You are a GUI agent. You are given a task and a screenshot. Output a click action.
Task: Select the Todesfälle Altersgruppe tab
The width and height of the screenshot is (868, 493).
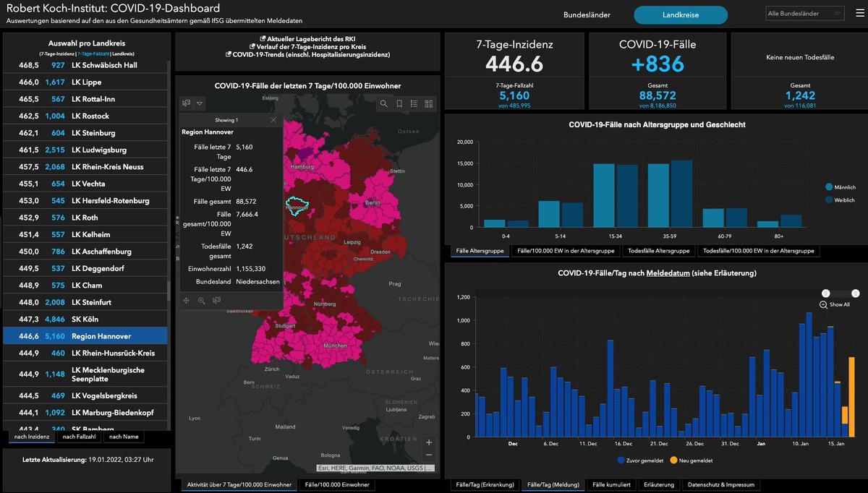pos(658,251)
